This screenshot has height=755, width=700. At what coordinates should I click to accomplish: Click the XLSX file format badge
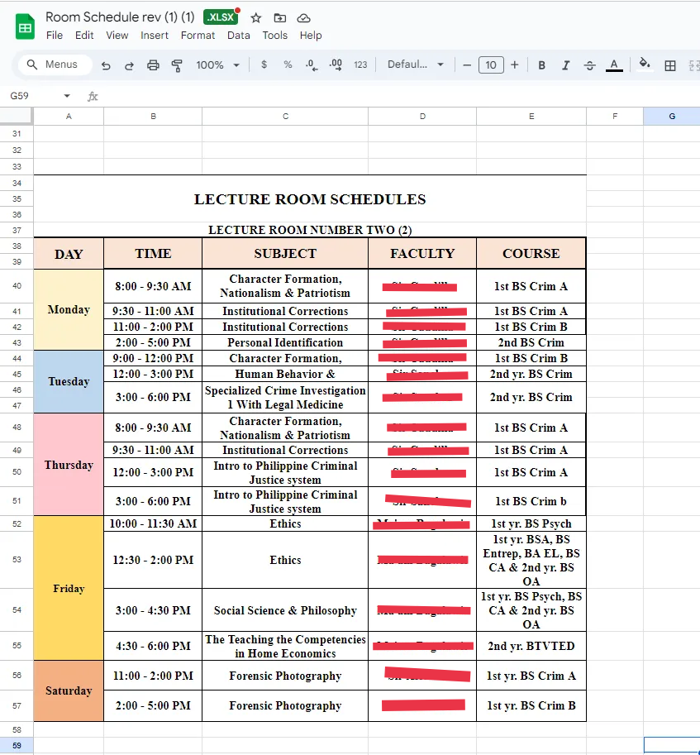click(221, 17)
